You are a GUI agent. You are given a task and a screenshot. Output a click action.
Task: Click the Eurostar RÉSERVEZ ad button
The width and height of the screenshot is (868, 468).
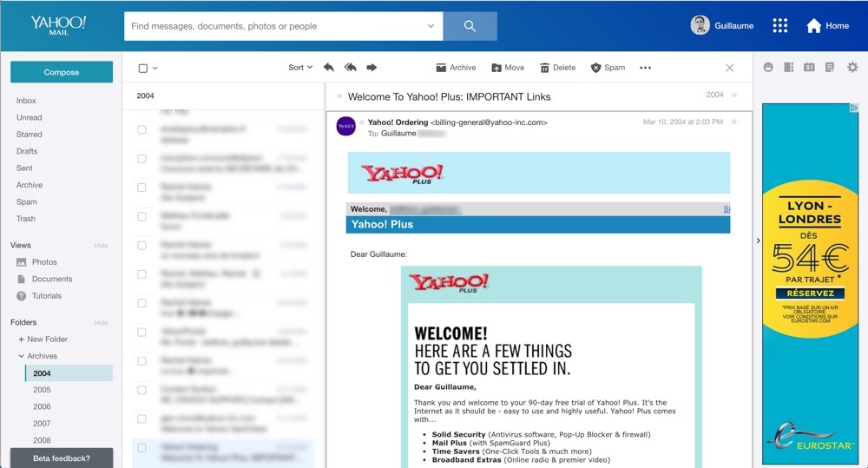click(x=810, y=293)
